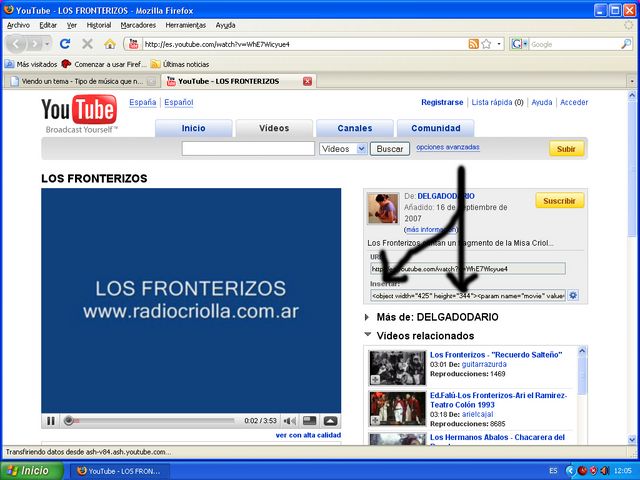Click the RSS feed icon in address bar
This screenshot has width=640, height=480.
[x=474, y=44]
